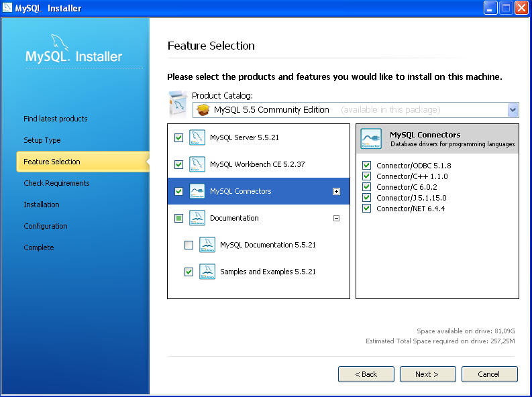Go to Complete step
The height and width of the screenshot is (397, 532).
39,247
